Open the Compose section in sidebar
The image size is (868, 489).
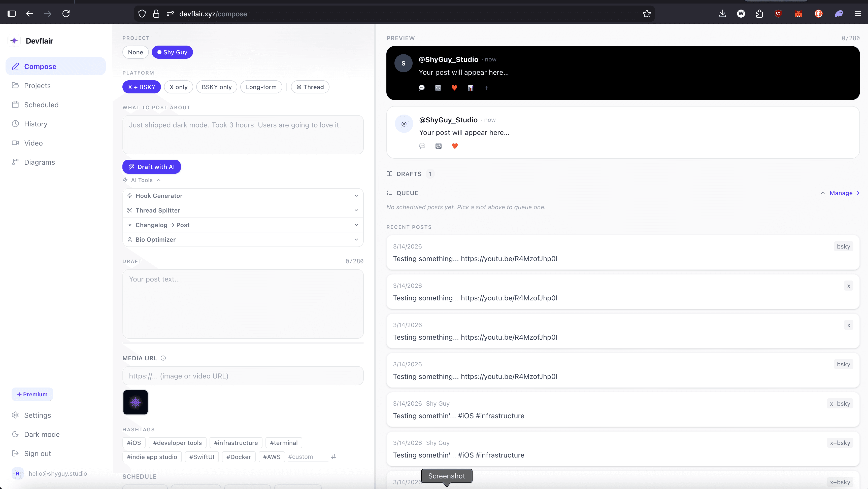tap(40, 66)
